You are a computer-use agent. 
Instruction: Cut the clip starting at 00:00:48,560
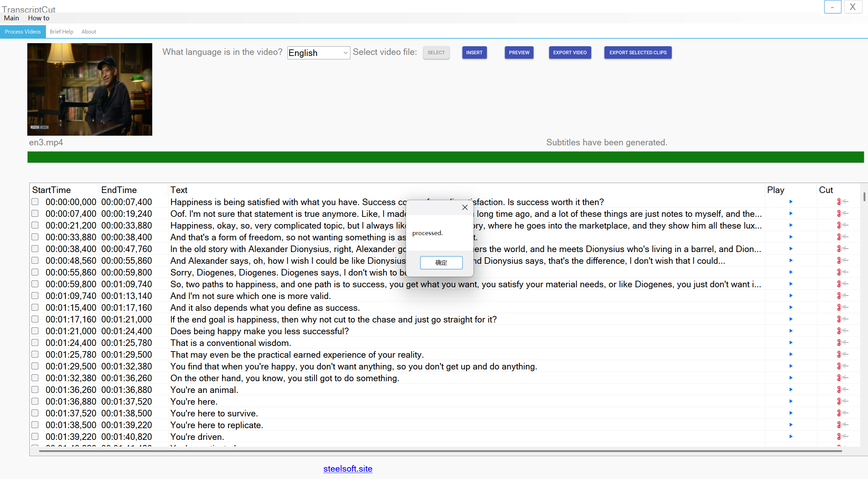[842, 261]
